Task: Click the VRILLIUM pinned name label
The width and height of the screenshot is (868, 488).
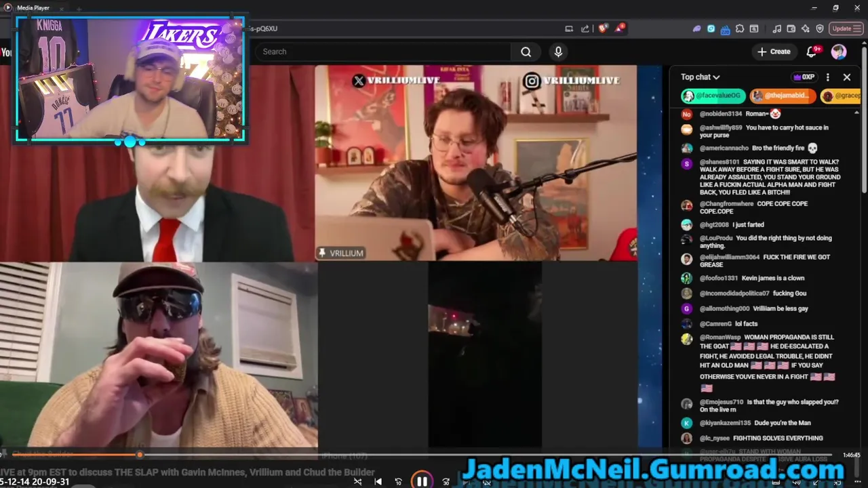Action: 341,253
